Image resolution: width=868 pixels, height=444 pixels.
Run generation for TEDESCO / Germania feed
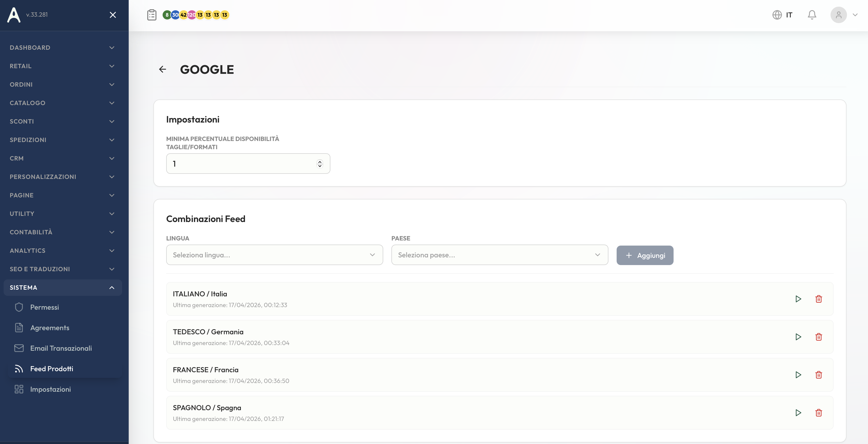pos(798,337)
